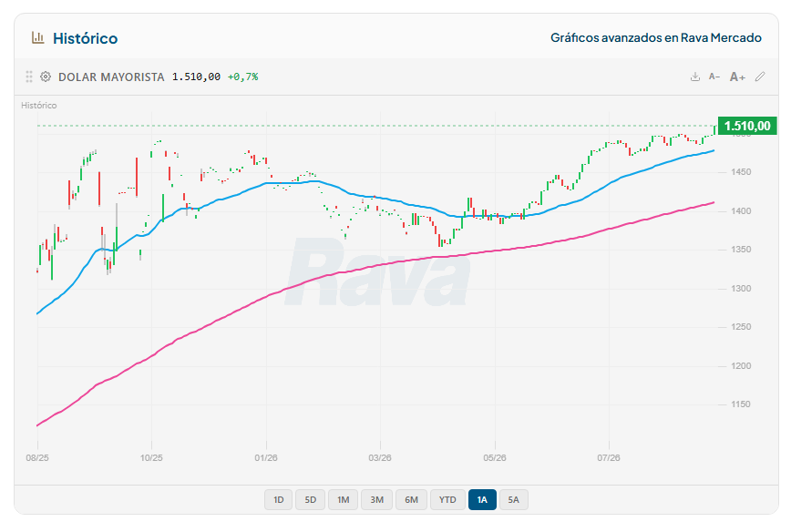Image resolution: width=791 pixels, height=532 pixels.
Task: Switch to 3M time range
Action: [377, 500]
